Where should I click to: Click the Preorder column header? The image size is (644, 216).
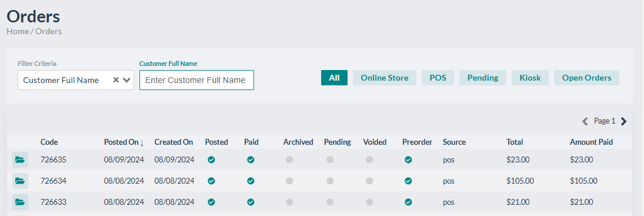pos(418,142)
